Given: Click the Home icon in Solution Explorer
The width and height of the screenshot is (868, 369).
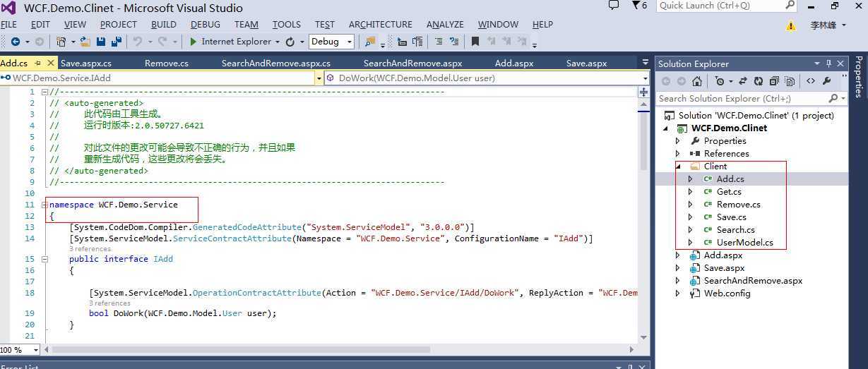Looking at the screenshot, I should point(697,81).
